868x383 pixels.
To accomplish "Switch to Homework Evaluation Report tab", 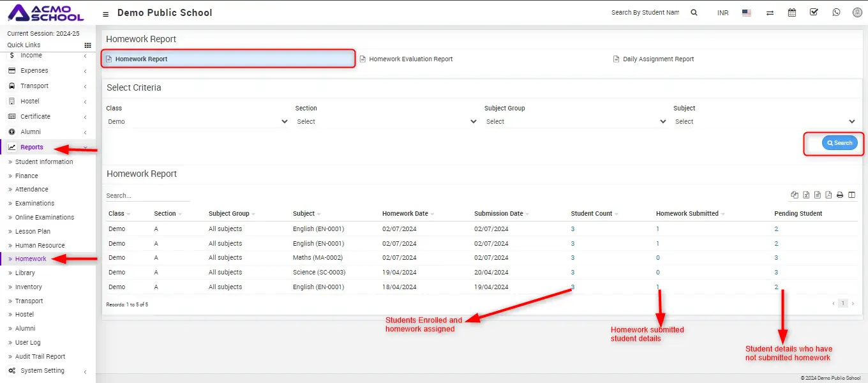I will click(x=410, y=59).
